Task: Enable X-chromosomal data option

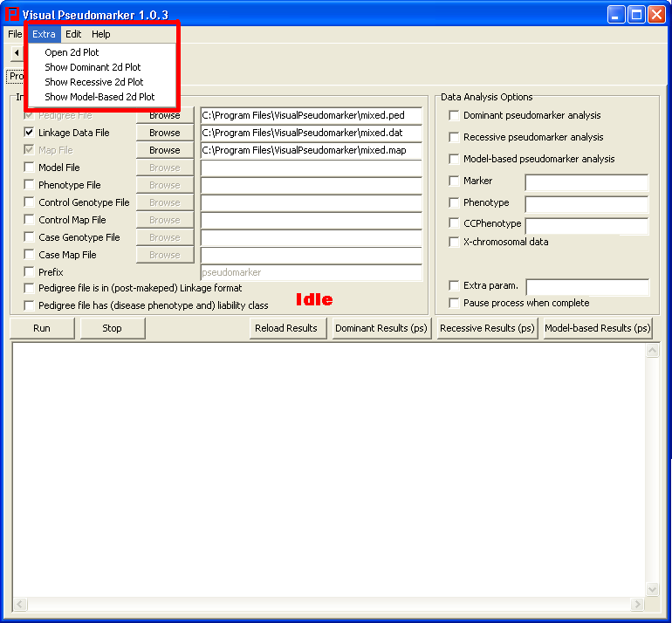Action: tap(454, 242)
